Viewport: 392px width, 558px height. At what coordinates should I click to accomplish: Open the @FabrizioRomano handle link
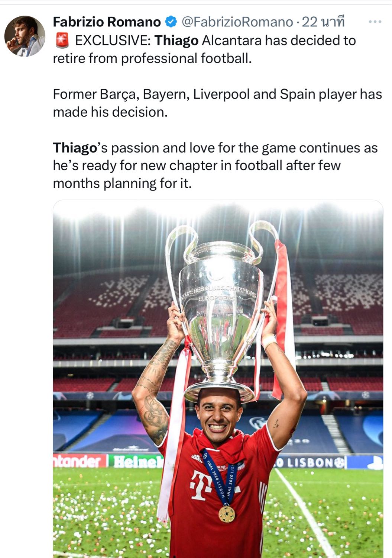(237, 22)
